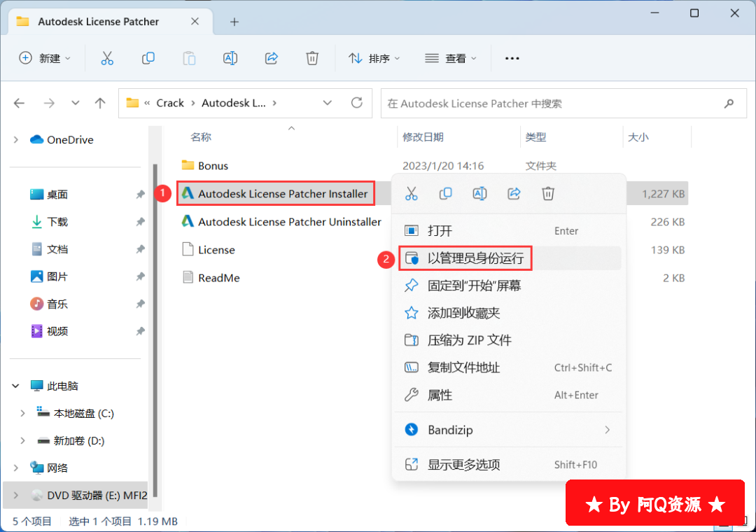The image size is (756, 532).
Task: Go up one folder level
Action: 100,103
